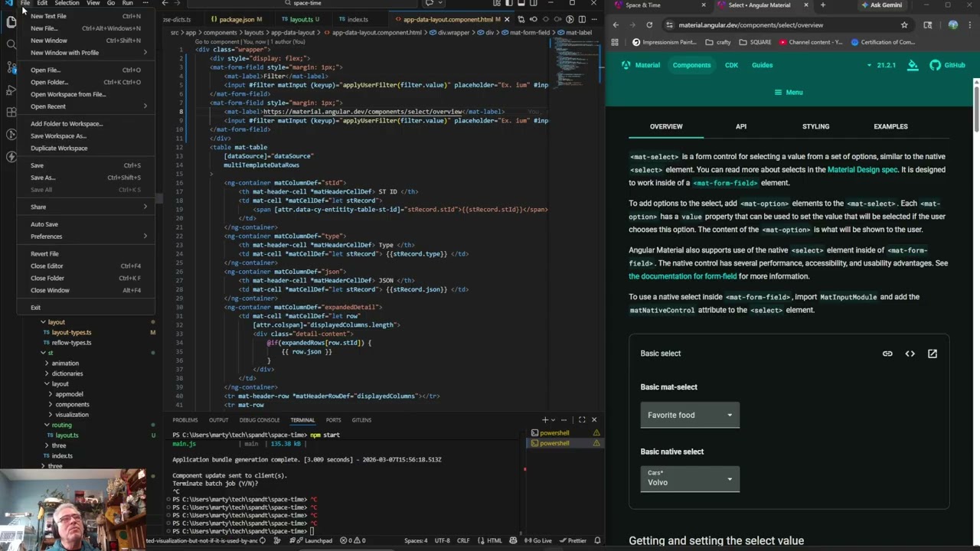Switch to Space & Time browser tab

click(x=660, y=5)
